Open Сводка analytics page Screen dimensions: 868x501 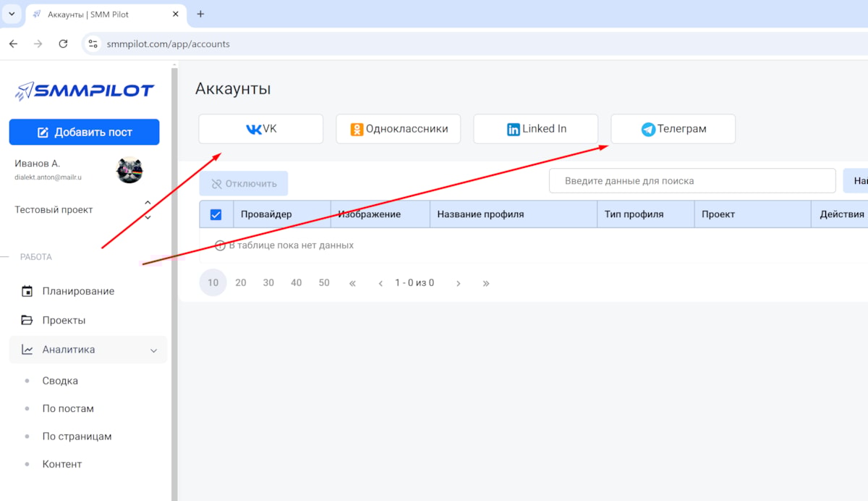pyautogui.click(x=60, y=381)
